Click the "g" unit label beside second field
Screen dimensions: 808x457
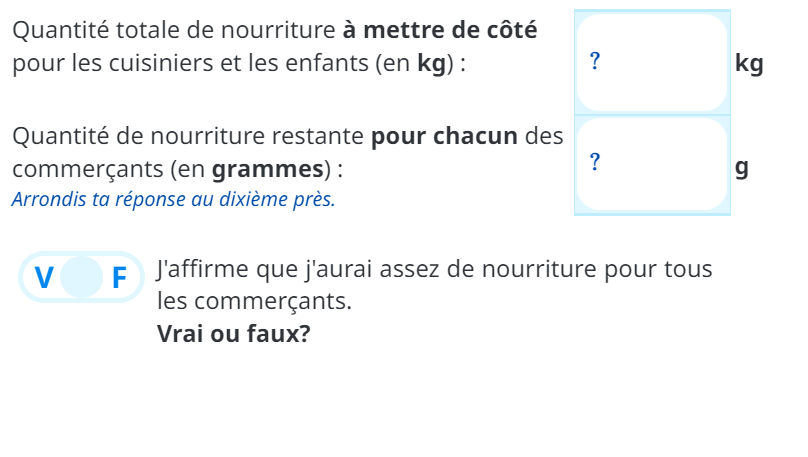tap(741, 166)
